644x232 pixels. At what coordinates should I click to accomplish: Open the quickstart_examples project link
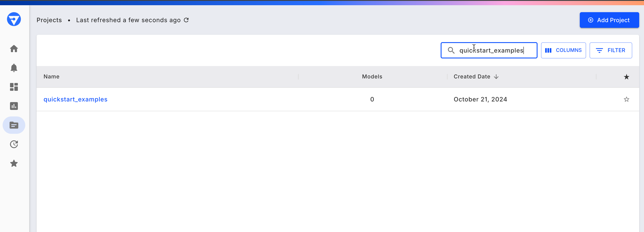point(76,99)
